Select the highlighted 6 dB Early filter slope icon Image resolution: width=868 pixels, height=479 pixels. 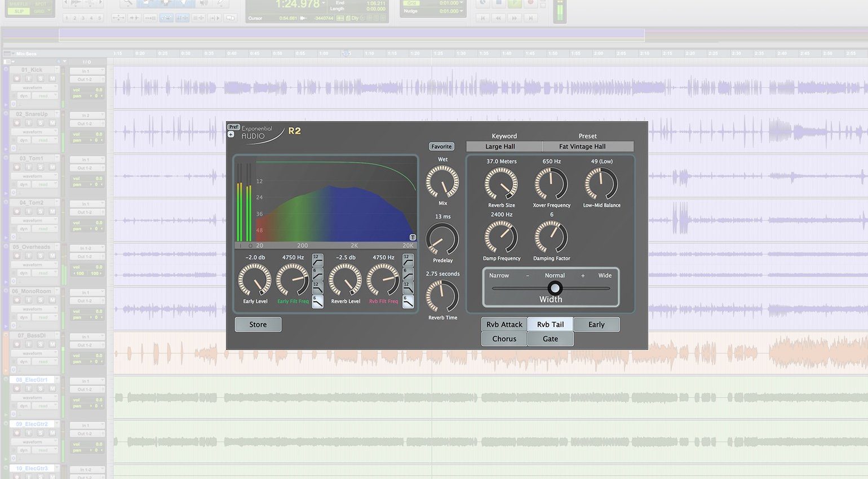tap(318, 301)
